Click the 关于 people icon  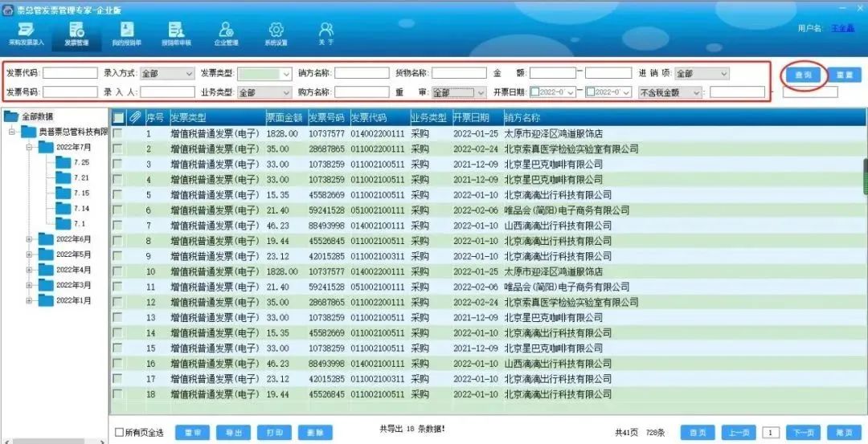point(325,33)
